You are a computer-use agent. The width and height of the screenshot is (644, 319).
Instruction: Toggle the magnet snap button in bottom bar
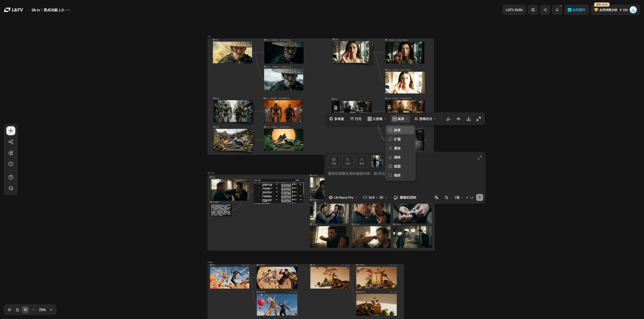(x=25, y=310)
